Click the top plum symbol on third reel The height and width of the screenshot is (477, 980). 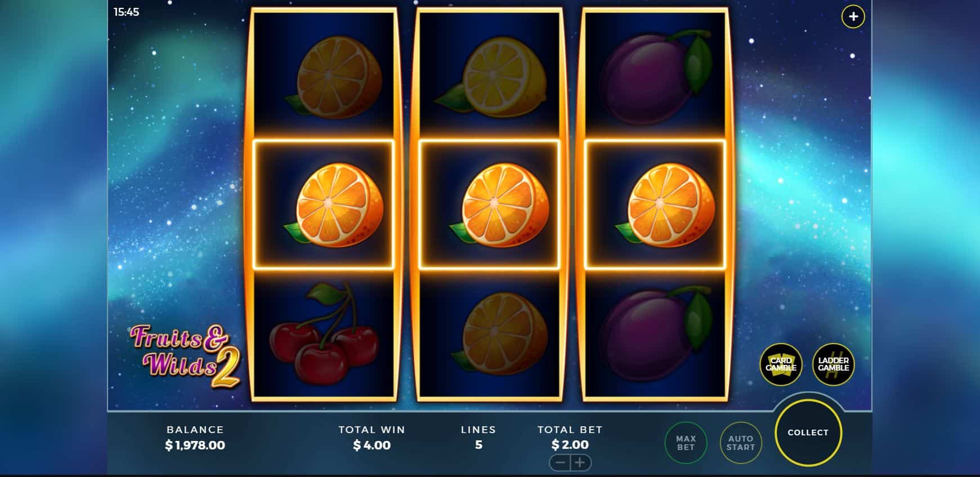[x=656, y=77]
